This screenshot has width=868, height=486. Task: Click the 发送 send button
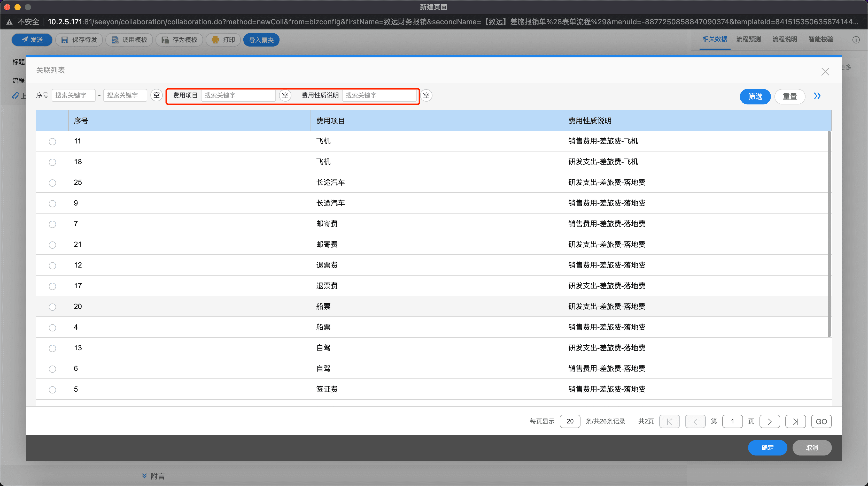[32, 40]
